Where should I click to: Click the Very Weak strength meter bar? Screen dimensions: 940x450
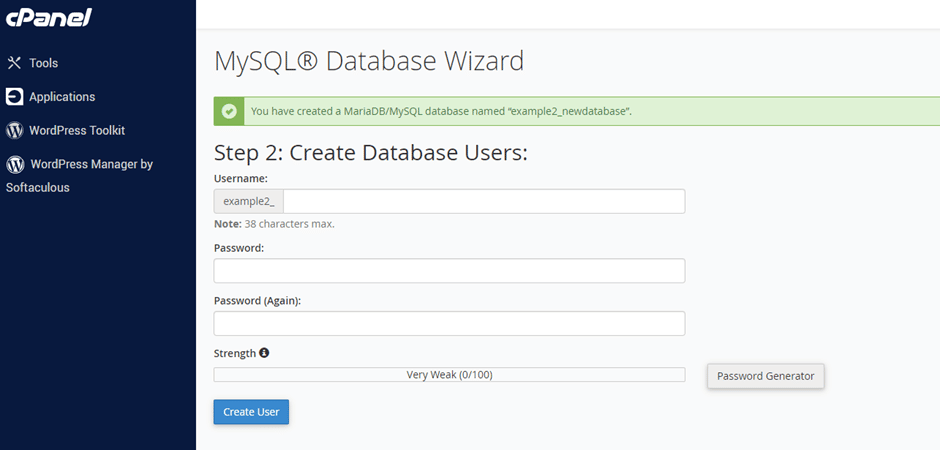pos(449,375)
